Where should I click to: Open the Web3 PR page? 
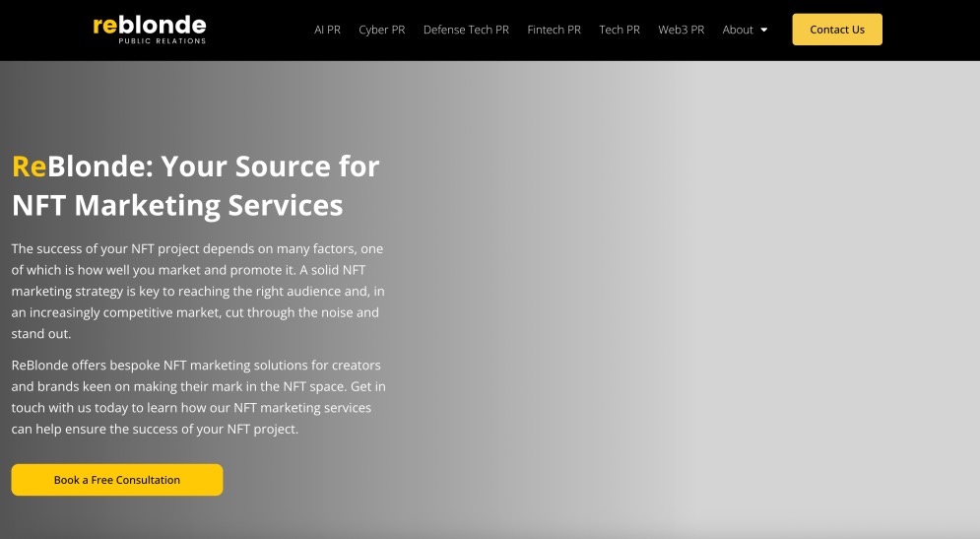(x=682, y=30)
